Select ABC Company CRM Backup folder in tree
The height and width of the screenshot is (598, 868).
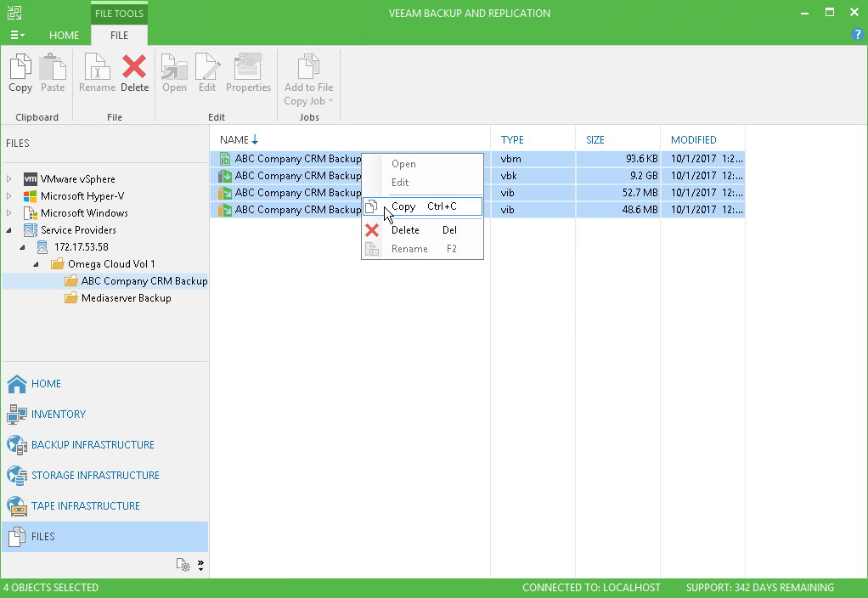click(x=144, y=281)
